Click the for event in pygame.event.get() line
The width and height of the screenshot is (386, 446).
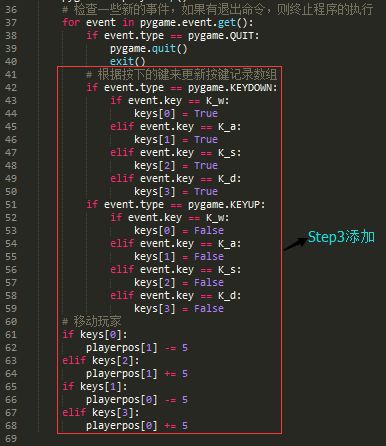click(x=158, y=23)
